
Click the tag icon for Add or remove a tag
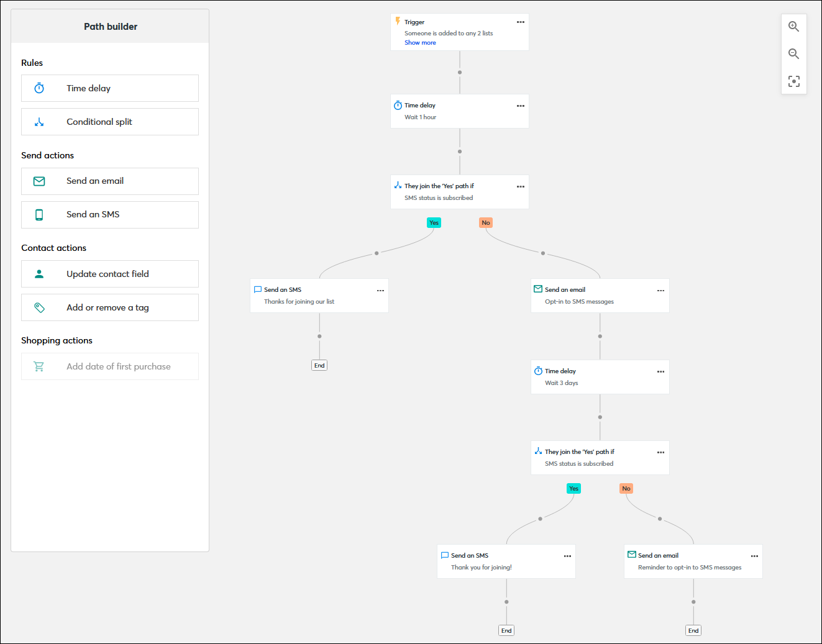pos(39,307)
